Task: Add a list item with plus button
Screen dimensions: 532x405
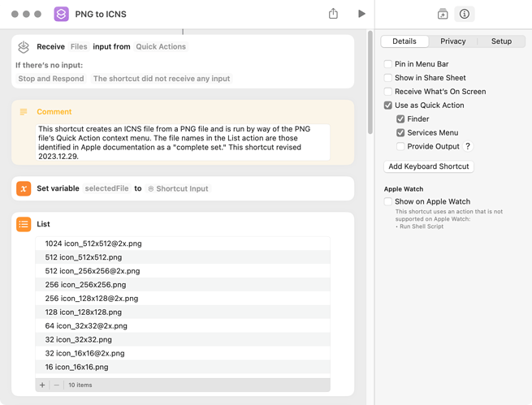Action: (x=43, y=385)
